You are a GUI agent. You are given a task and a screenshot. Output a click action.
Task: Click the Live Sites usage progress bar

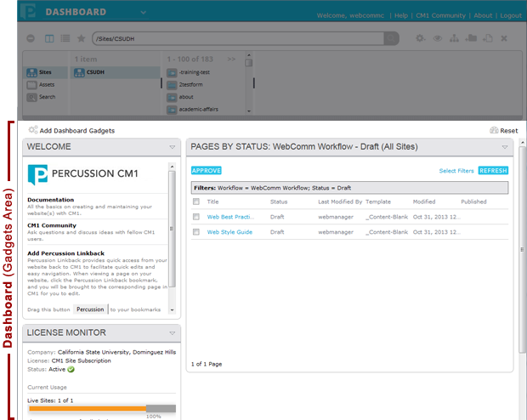coord(102,409)
